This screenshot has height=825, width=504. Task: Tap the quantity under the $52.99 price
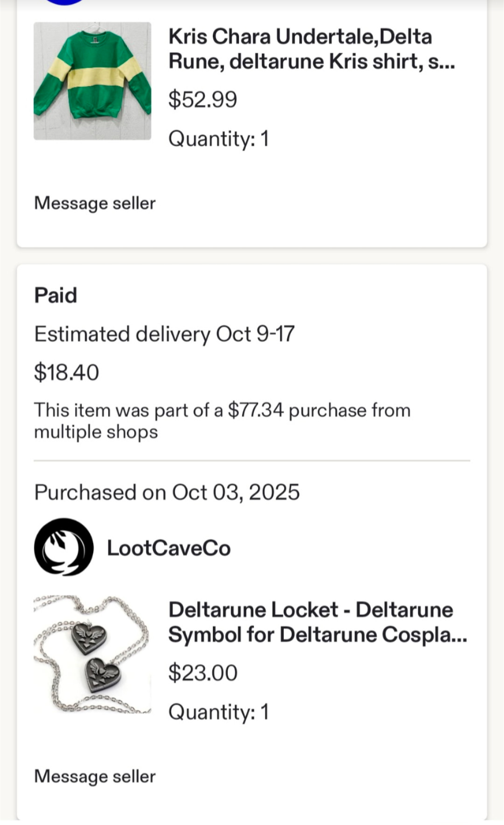pyautogui.click(x=218, y=138)
